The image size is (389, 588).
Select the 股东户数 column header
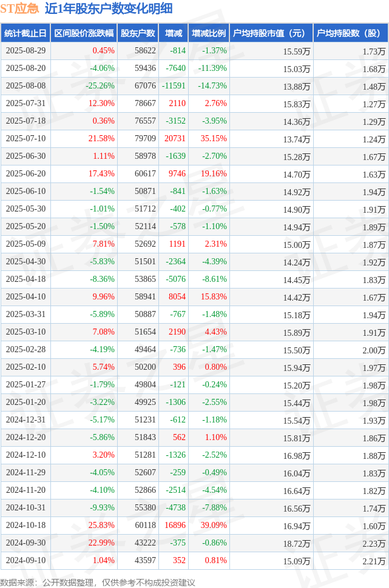tap(138, 33)
